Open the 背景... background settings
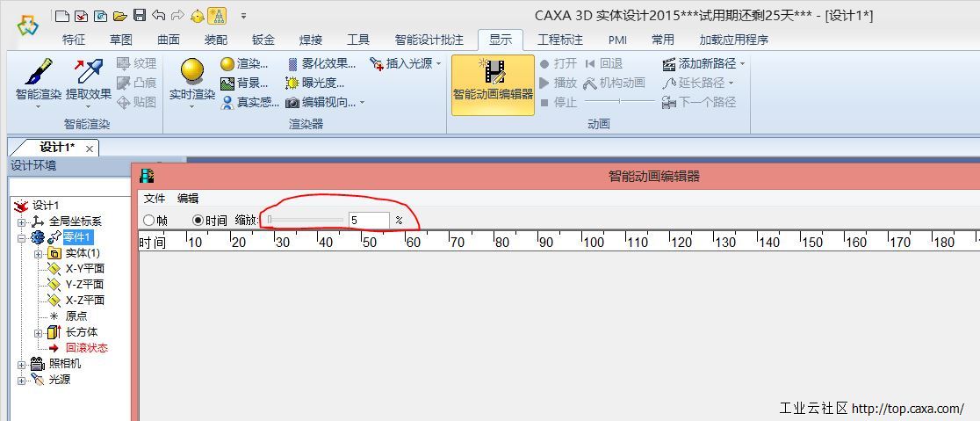980x421 pixels. pos(244,83)
